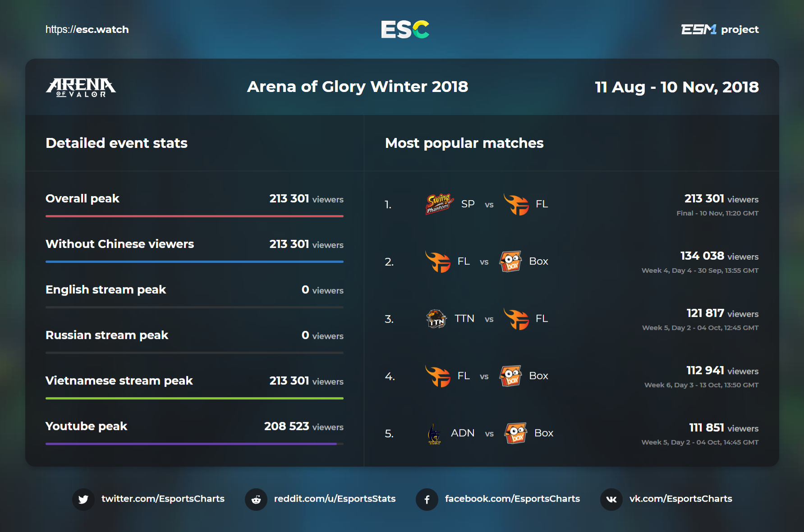The height and width of the screenshot is (532, 804).
Task: Click the Arena of Valor logo
Action: (x=81, y=87)
